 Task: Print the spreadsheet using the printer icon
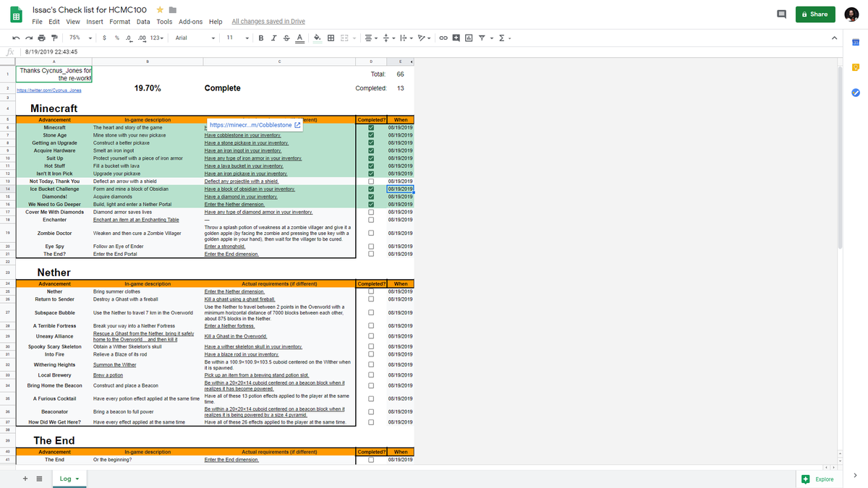pos(41,38)
